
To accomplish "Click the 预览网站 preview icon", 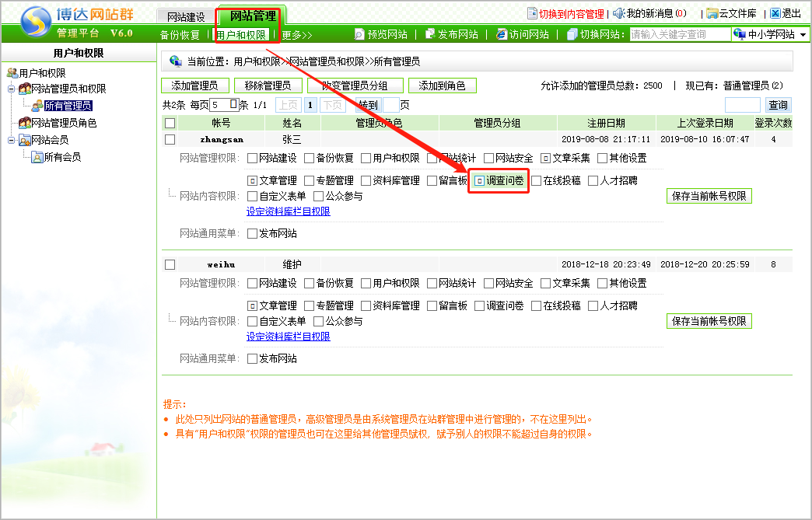I will click(359, 34).
